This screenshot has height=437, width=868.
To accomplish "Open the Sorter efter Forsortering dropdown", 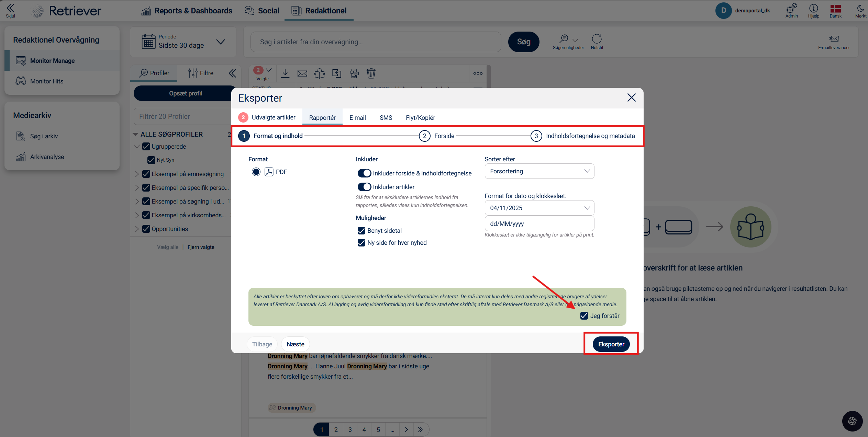I will click(x=539, y=171).
